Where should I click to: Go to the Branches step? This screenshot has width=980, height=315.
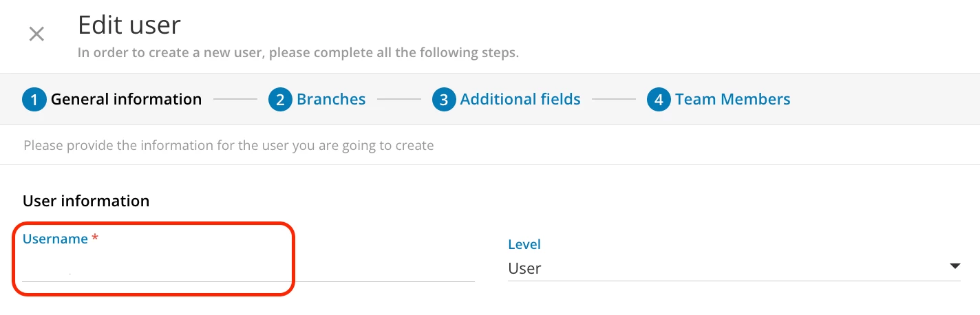(x=331, y=100)
